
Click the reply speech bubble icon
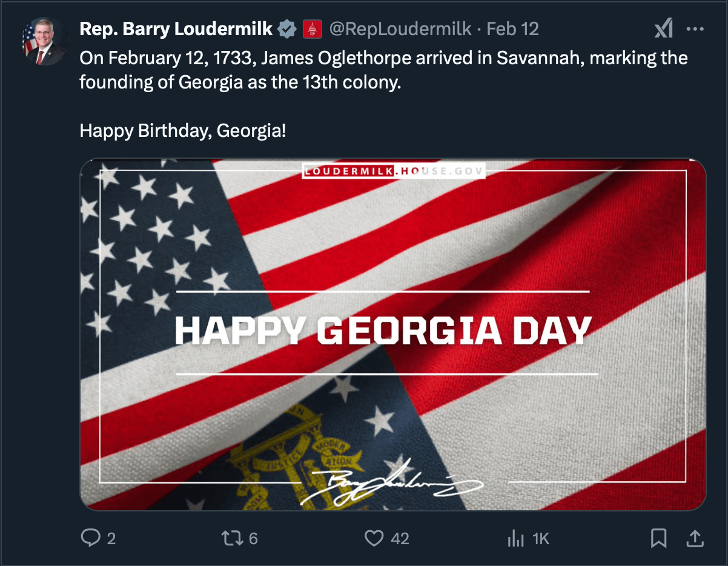tap(90, 538)
